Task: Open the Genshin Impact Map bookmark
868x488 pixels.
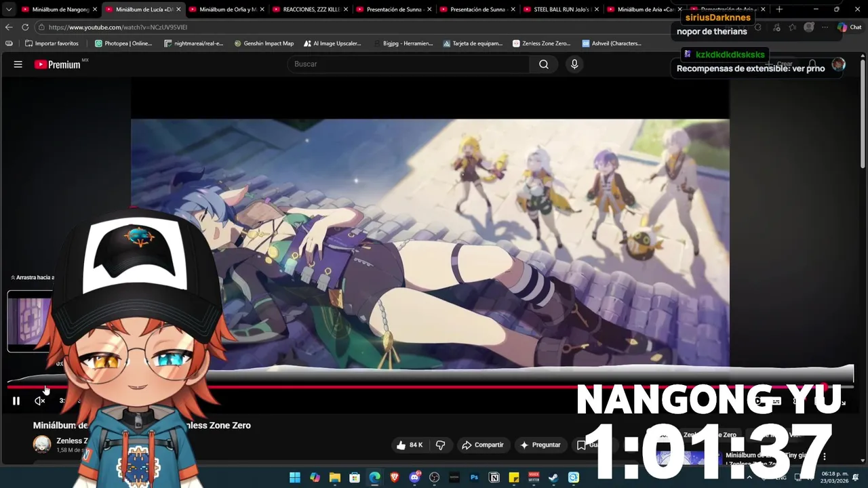Action: [x=264, y=43]
